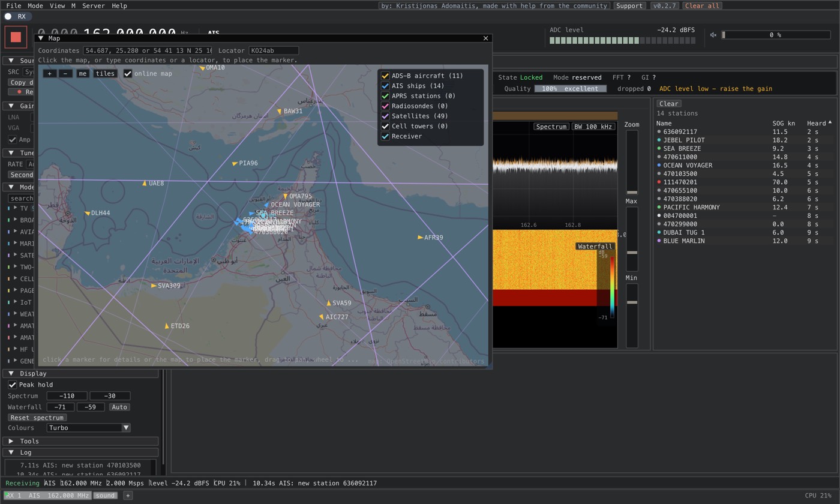Click the white dot beside 004700001
This screenshot has width=840, height=504.
659,215
